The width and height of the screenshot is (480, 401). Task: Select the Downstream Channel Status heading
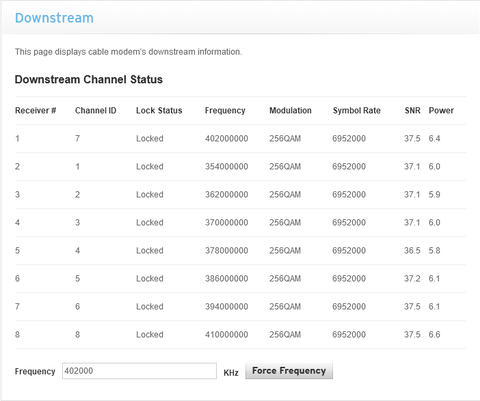point(89,79)
